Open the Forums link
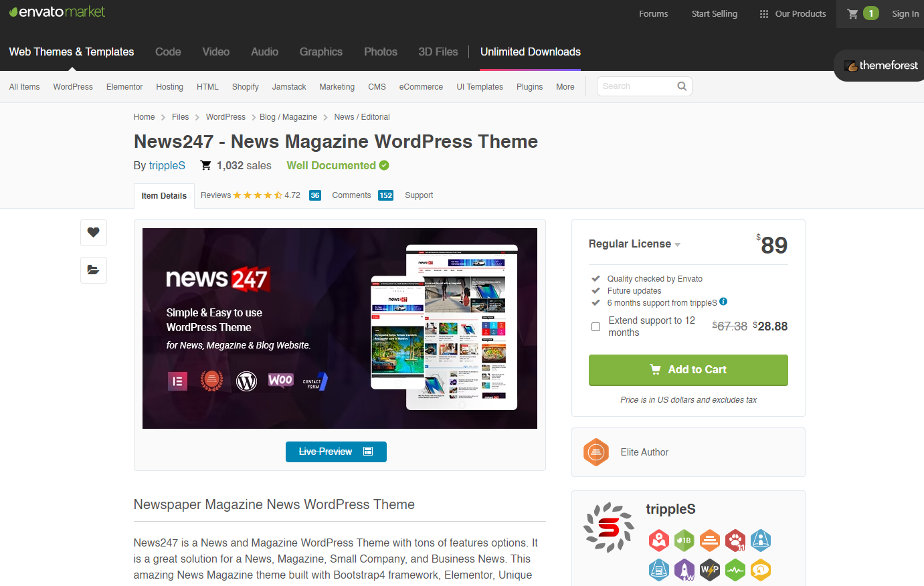This screenshot has width=924, height=586. pyautogui.click(x=654, y=13)
